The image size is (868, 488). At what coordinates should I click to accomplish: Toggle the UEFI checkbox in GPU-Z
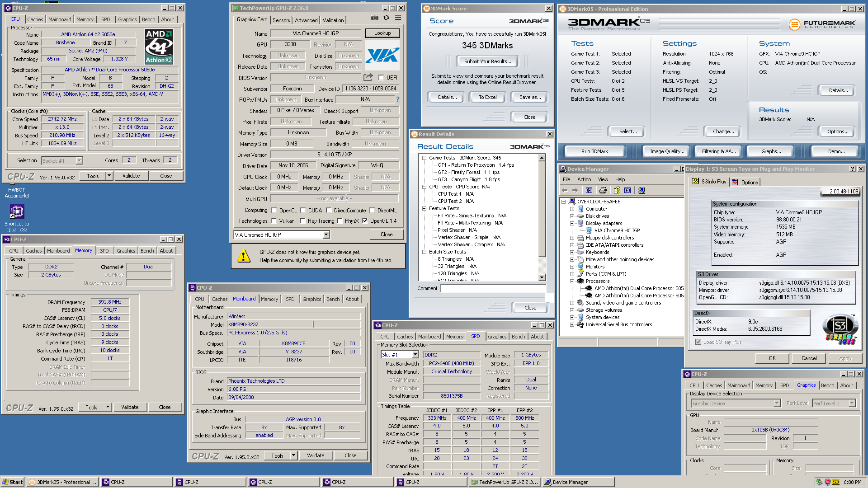381,78
